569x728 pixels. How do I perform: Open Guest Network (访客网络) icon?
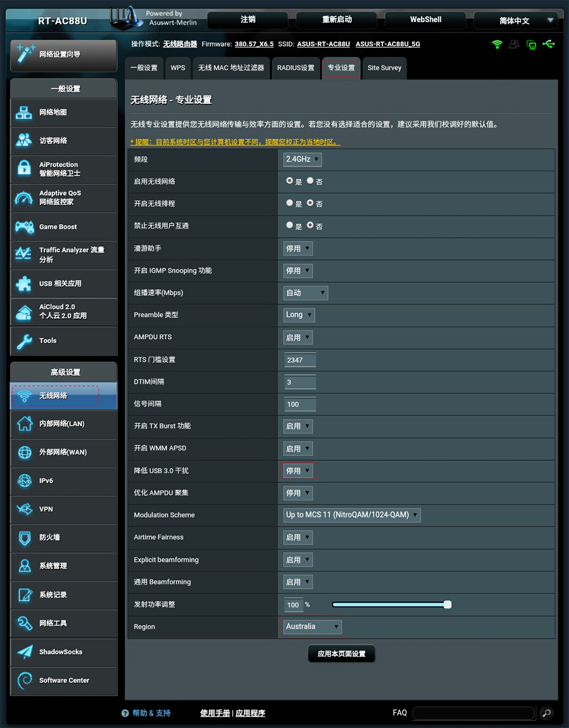[24, 140]
